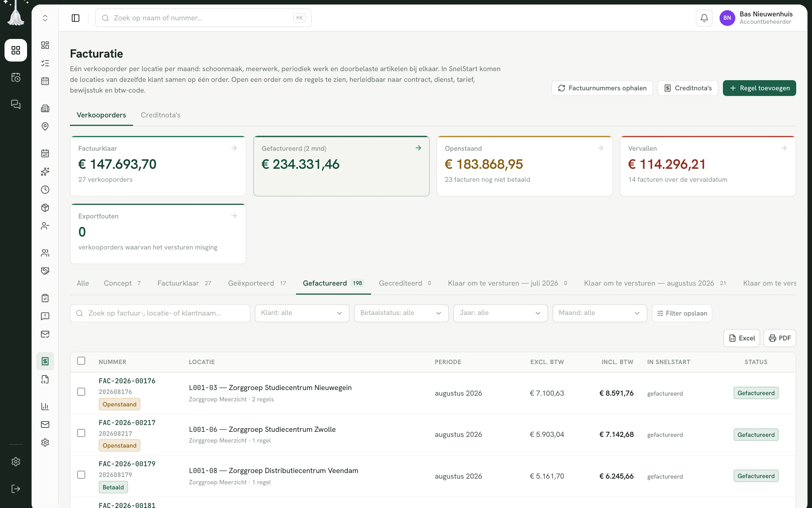The height and width of the screenshot is (508, 812).
Task: Open the sparkles icon in the sidebar
Action: pos(45,172)
